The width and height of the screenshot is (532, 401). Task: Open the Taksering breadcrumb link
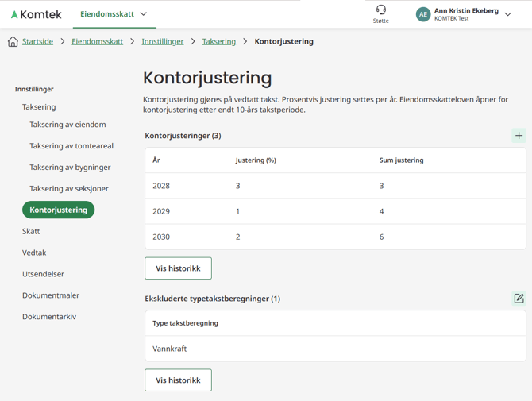(x=219, y=41)
